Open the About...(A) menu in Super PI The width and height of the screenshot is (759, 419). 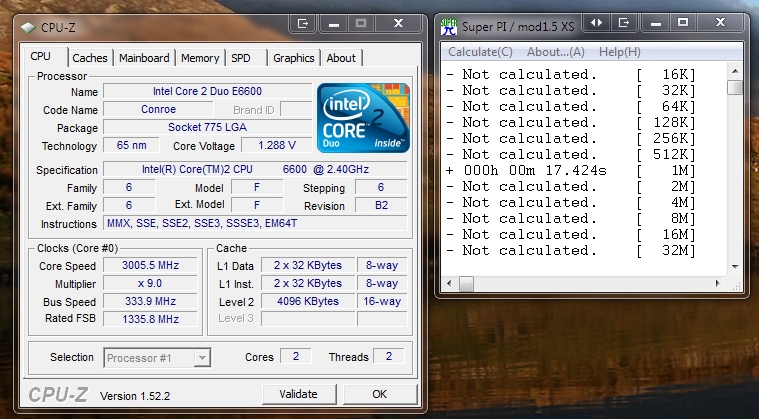point(556,52)
